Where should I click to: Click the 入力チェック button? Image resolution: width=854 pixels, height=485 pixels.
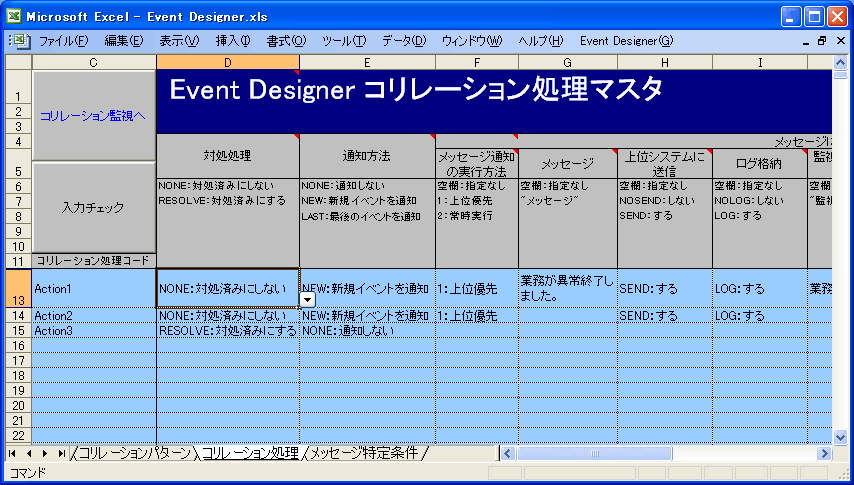point(94,208)
